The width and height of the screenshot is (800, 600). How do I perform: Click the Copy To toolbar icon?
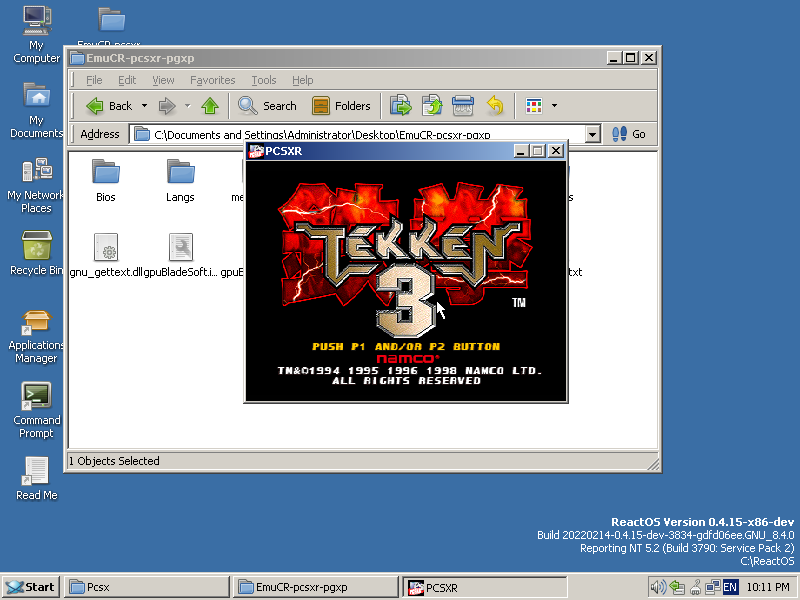(432, 106)
